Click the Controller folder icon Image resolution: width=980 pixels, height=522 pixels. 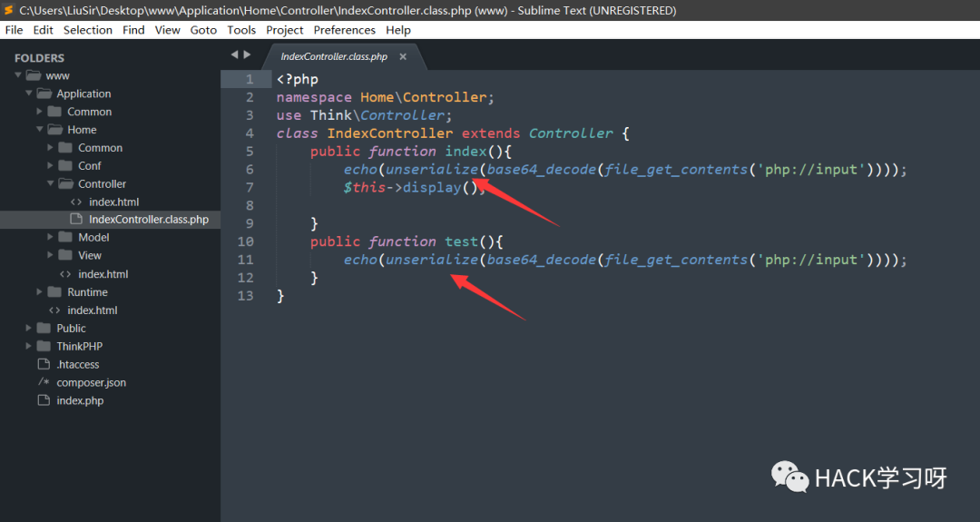pyautogui.click(x=65, y=183)
